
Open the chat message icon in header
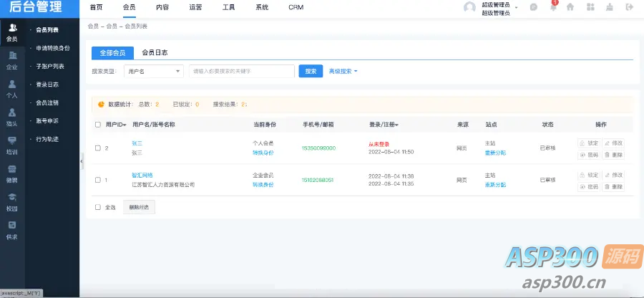(533, 7)
